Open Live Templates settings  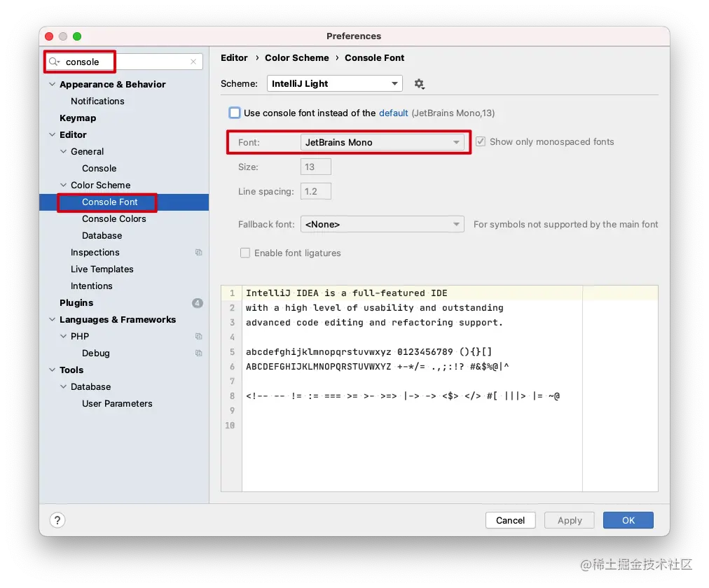pos(102,269)
